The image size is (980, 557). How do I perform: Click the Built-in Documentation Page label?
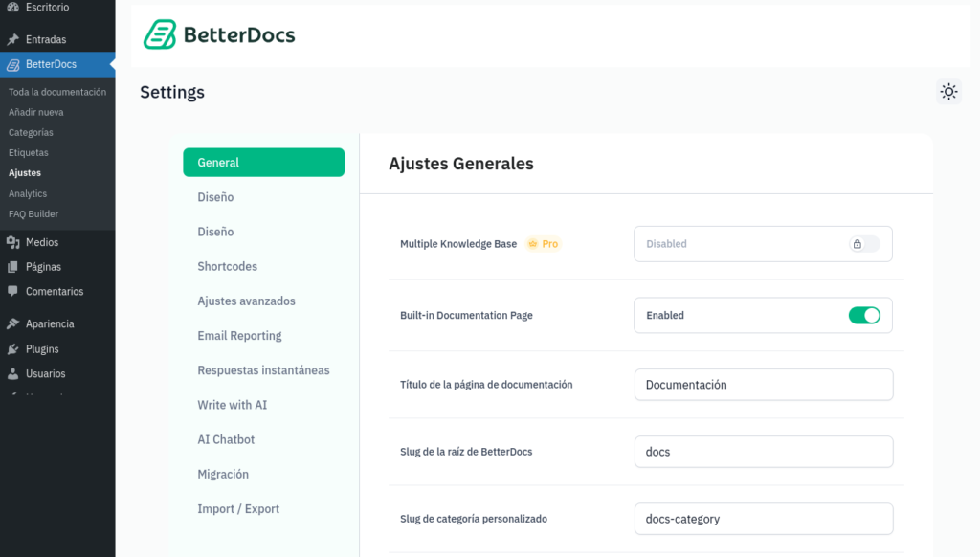(466, 315)
